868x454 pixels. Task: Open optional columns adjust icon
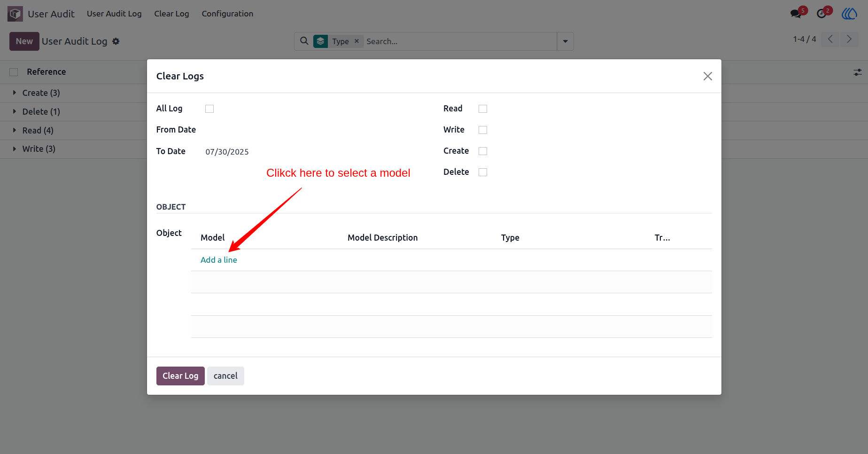point(858,72)
